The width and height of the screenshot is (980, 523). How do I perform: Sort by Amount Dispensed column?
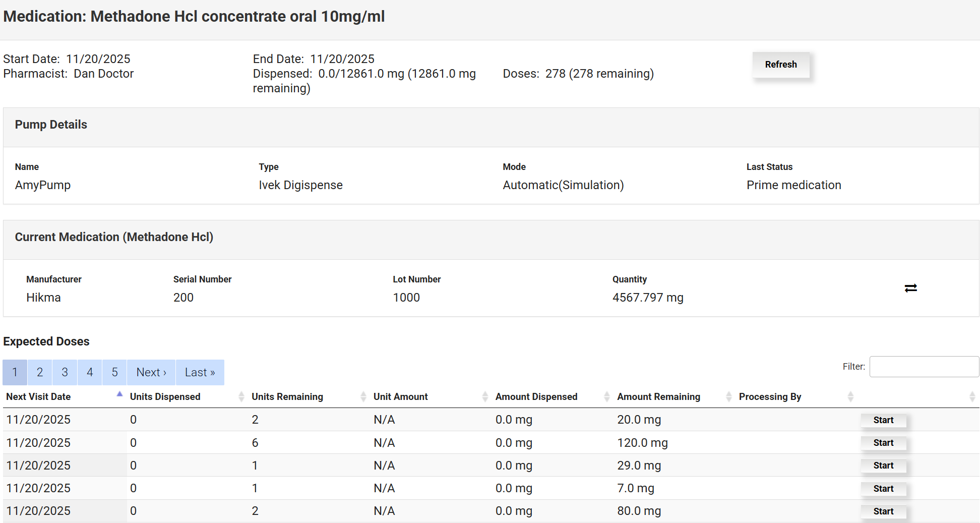(x=536, y=397)
